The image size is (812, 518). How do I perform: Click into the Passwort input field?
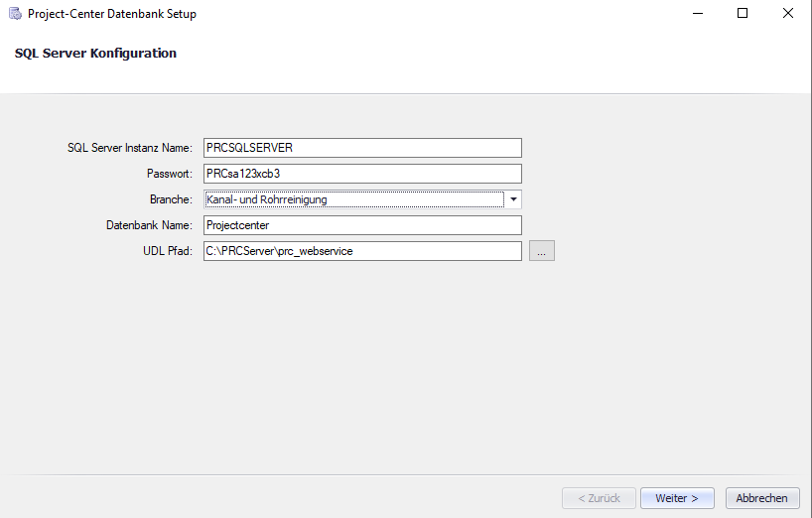(361, 174)
